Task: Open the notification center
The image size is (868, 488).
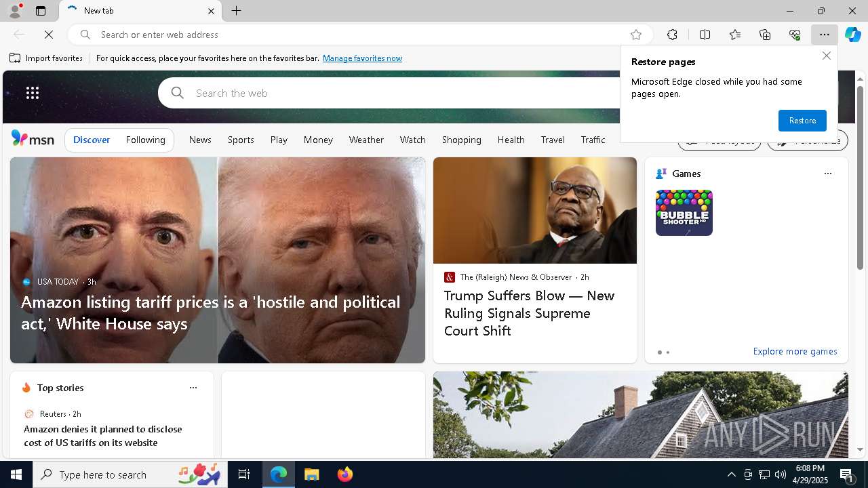Action: pos(848,474)
